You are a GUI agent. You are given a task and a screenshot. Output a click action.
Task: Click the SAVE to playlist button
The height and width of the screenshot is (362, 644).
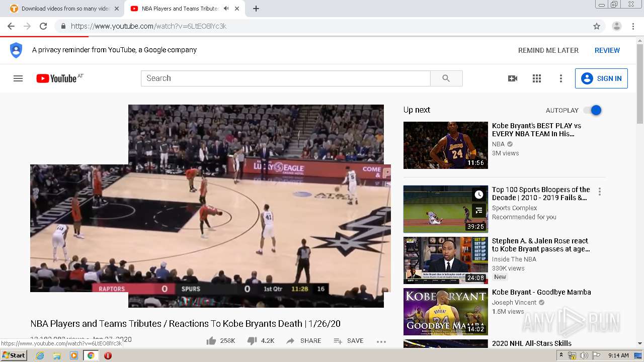point(348,341)
